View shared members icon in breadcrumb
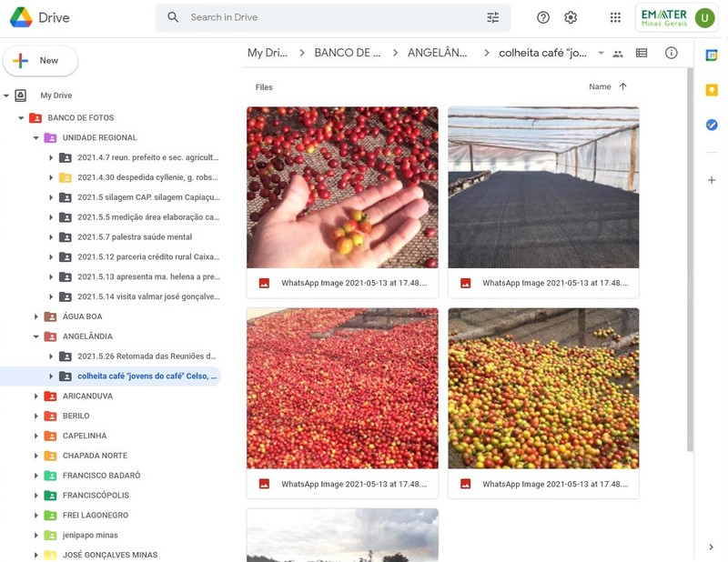The height and width of the screenshot is (562, 728). click(618, 54)
